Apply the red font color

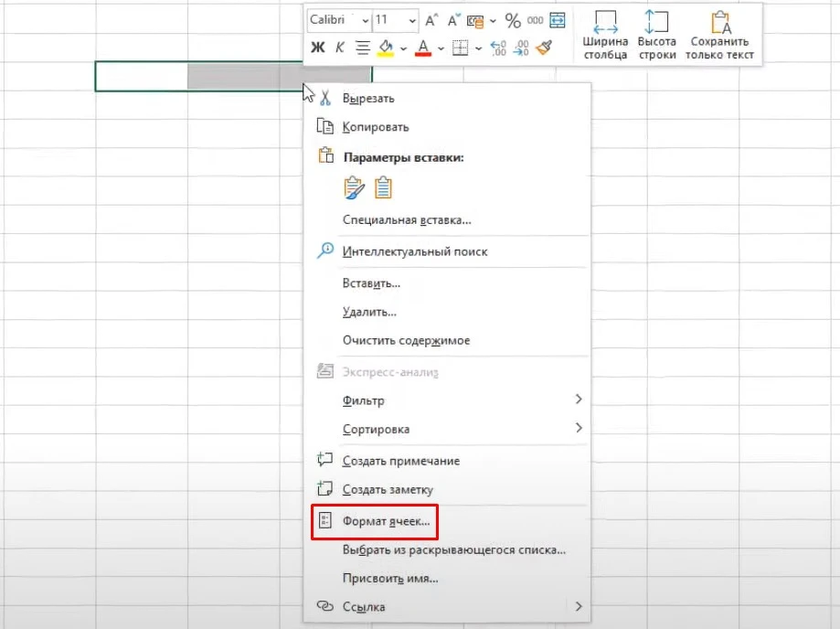point(423,48)
